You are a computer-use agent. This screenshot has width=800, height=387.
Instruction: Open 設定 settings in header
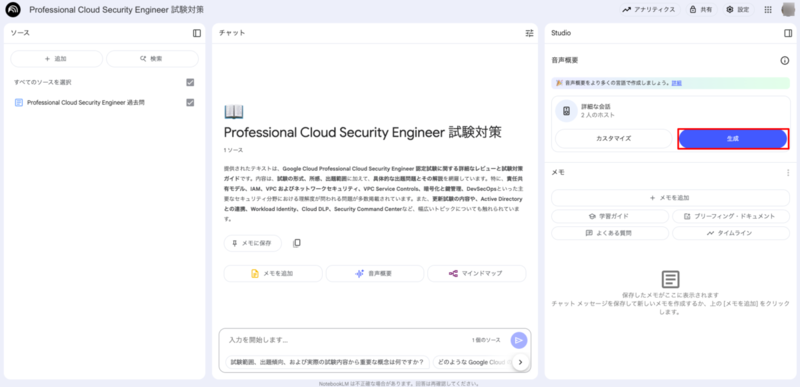click(738, 10)
